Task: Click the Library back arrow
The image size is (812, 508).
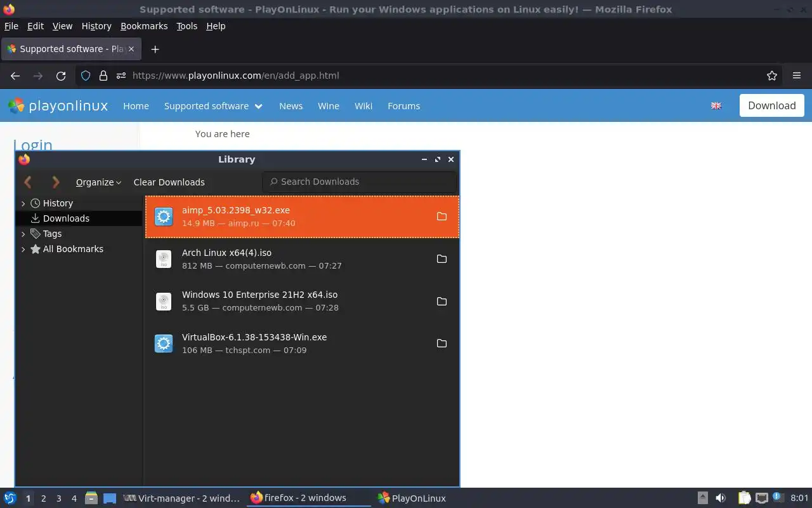Action: click(x=28, y=182)
